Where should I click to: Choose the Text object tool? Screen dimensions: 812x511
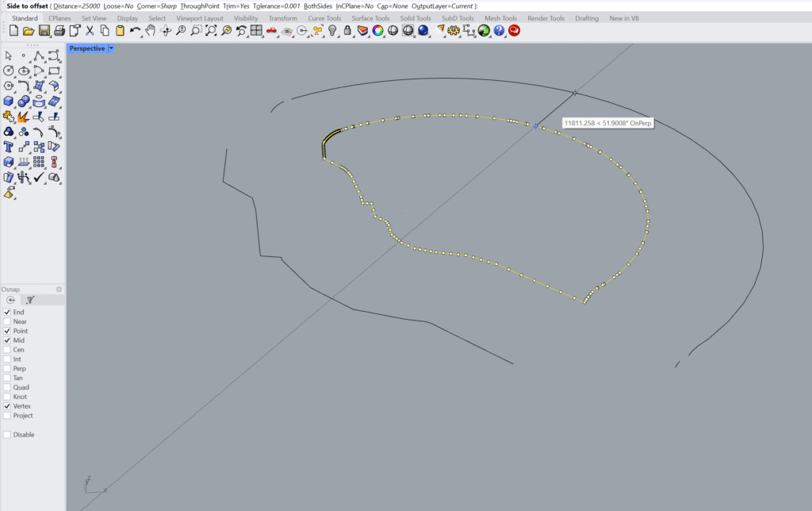pyautogui.click(x=9, y=147)
